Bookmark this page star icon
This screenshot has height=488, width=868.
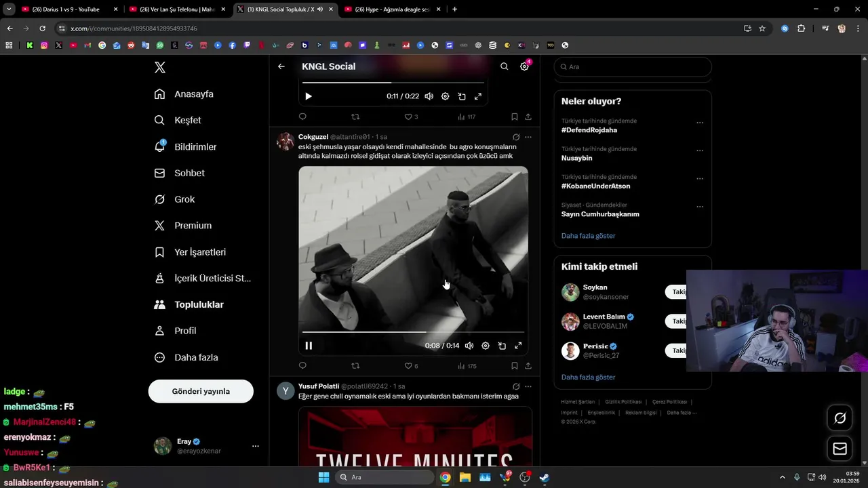point(762,28)
